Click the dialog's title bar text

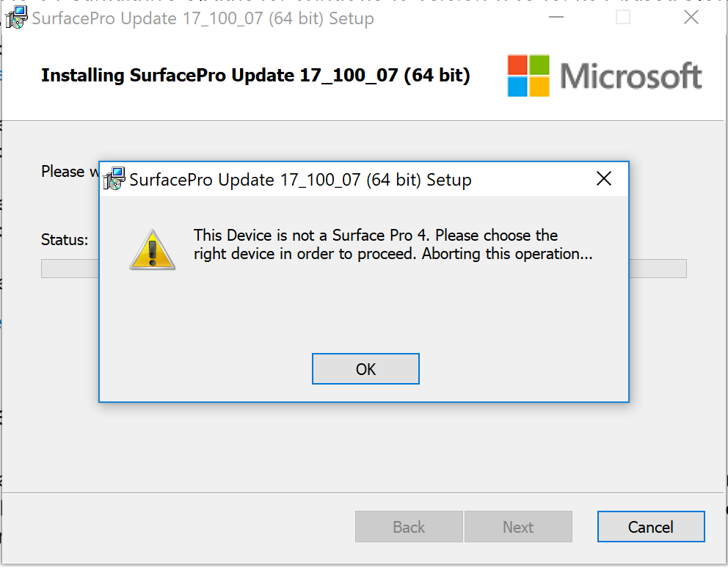tap(300, 180)
